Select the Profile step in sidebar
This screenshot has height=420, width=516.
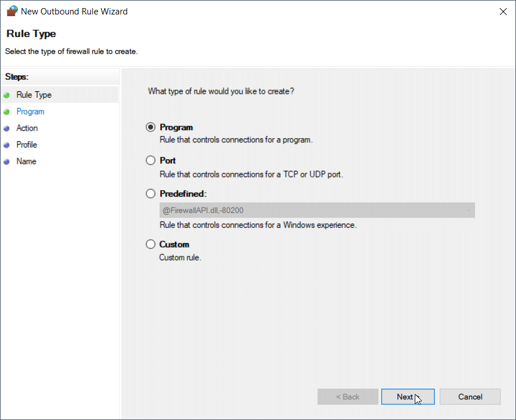27,145
